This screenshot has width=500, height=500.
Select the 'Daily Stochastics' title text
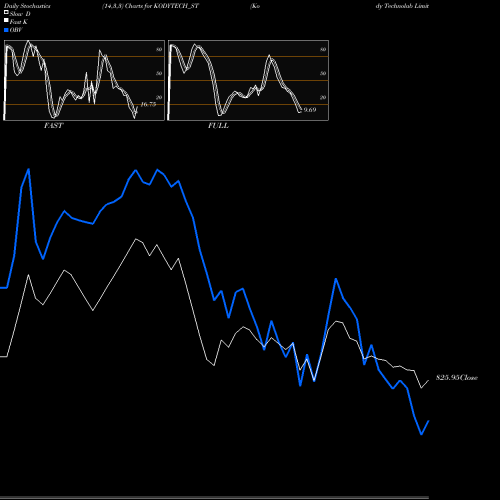(27, 6)
